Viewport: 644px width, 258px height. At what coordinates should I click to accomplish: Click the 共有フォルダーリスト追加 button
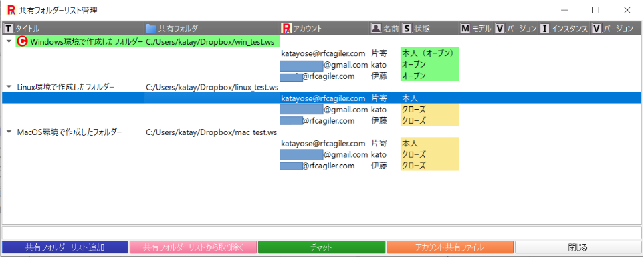coord(65,247)
